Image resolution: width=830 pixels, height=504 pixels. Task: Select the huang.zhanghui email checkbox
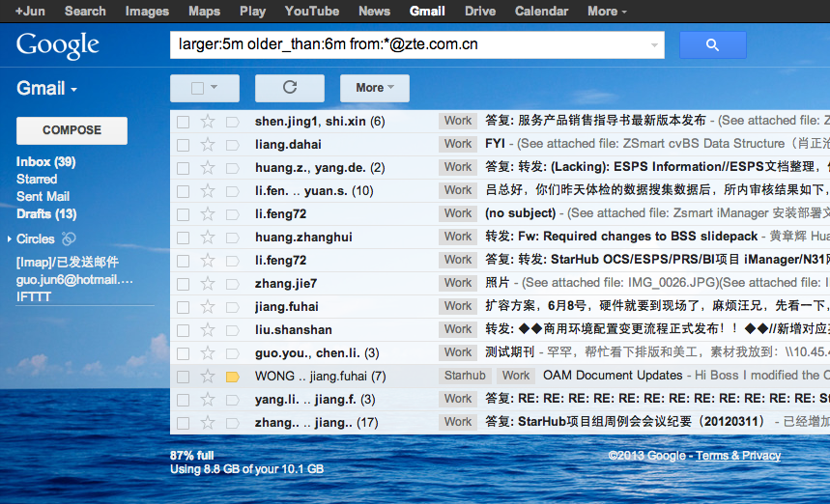coord(183,237)
